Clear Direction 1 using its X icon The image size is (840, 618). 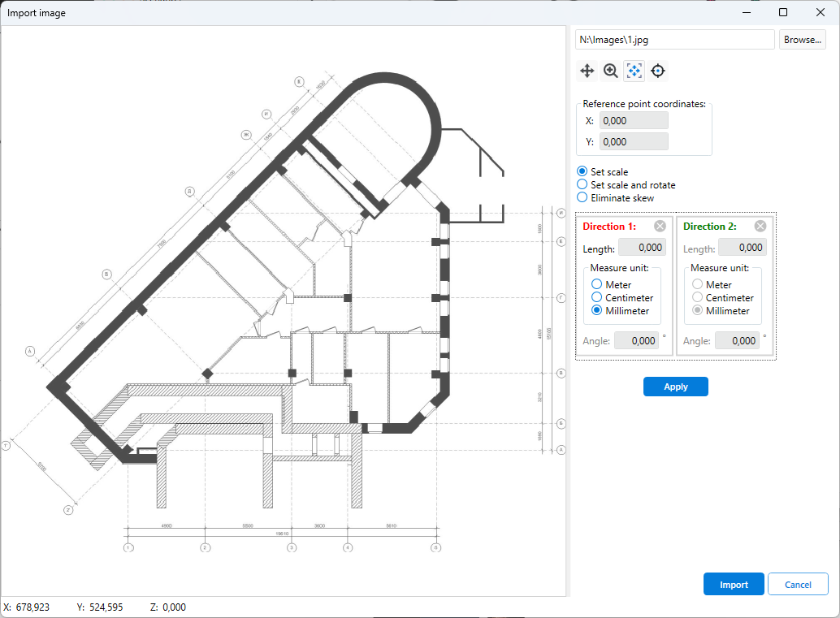click(660, 226)
